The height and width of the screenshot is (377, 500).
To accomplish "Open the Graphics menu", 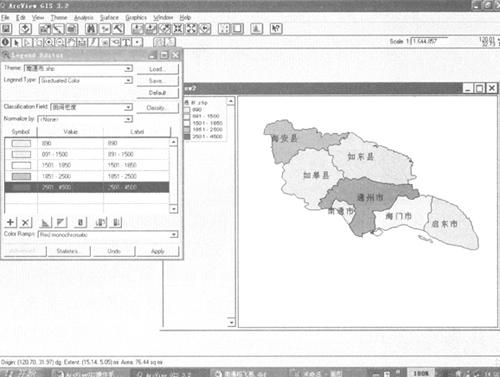I will coord(136,17).
